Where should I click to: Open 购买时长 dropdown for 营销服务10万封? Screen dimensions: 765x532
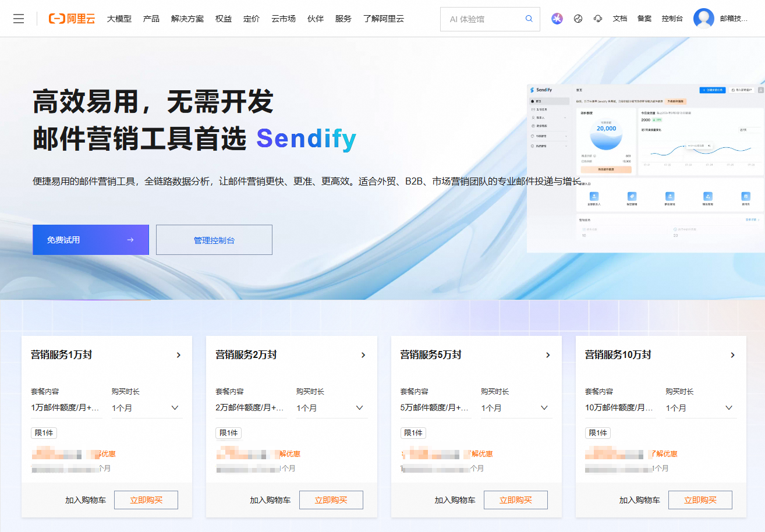coord(701,408)
